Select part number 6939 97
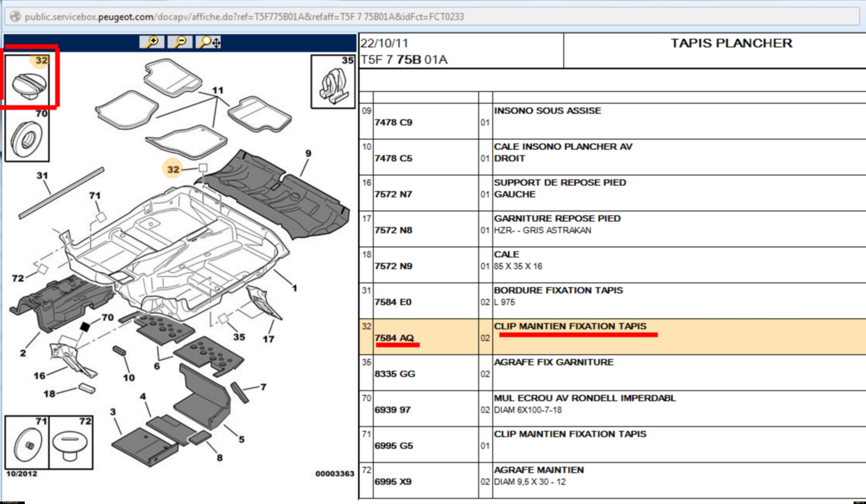This screenshot has height=504, width=866. click(392, 409)
